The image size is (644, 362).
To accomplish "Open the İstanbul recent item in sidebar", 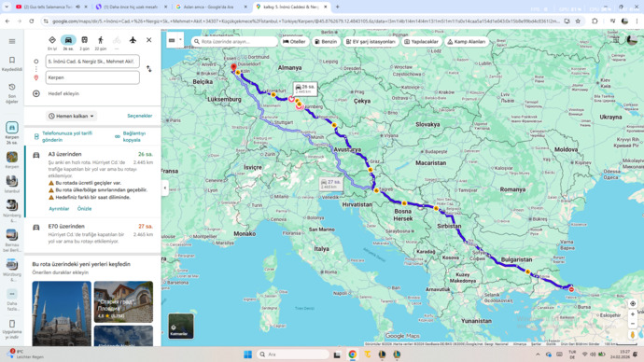I will tap(12, 184).
